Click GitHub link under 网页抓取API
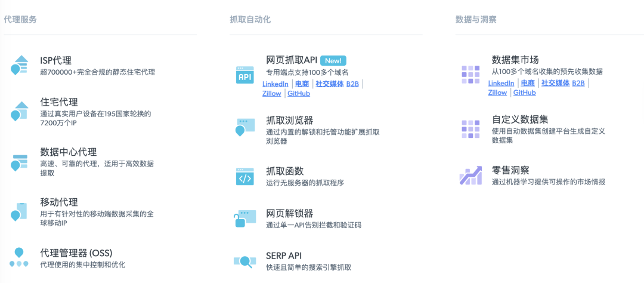Viewport: 644px width, 283px height. pos(299,93)
